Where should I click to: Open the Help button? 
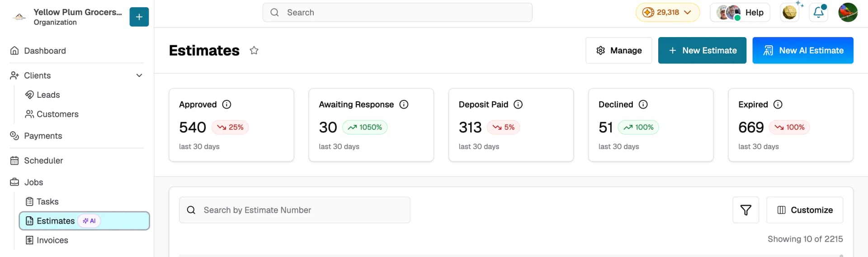point(740,12)
